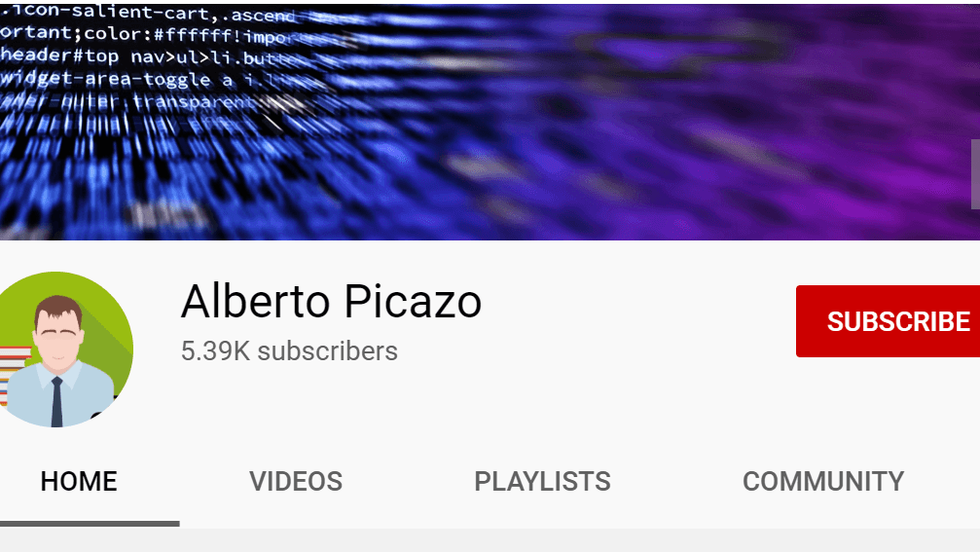The image size is (980, 552).
Task: Click the page scrollbar thumb at right edge
Action: [976, 174]
